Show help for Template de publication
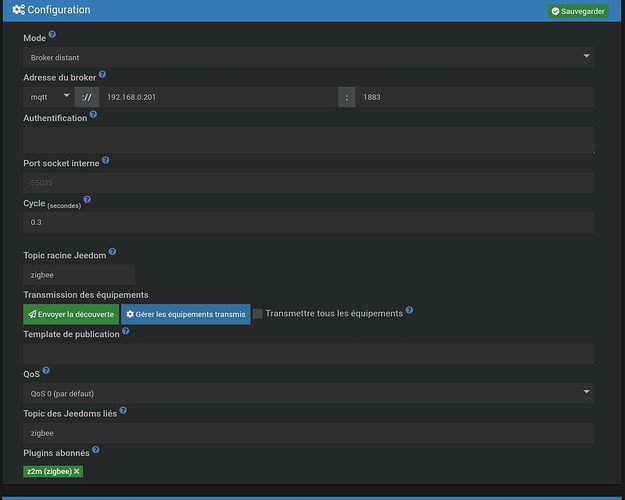Viewport: 625px width, 500px height. [x=126, y=331]
